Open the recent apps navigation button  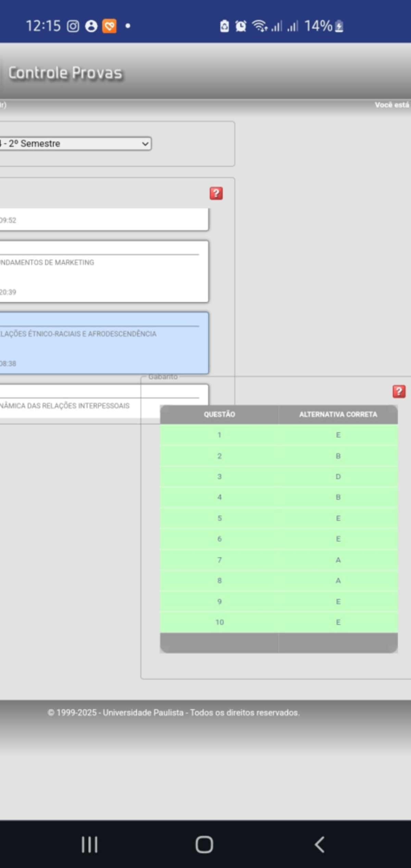(89, 844)
